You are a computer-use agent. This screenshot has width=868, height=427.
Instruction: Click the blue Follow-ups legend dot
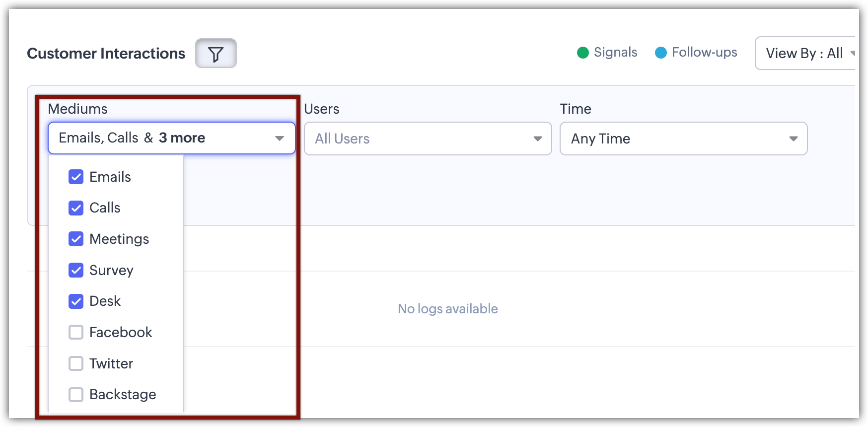[660, 53]
